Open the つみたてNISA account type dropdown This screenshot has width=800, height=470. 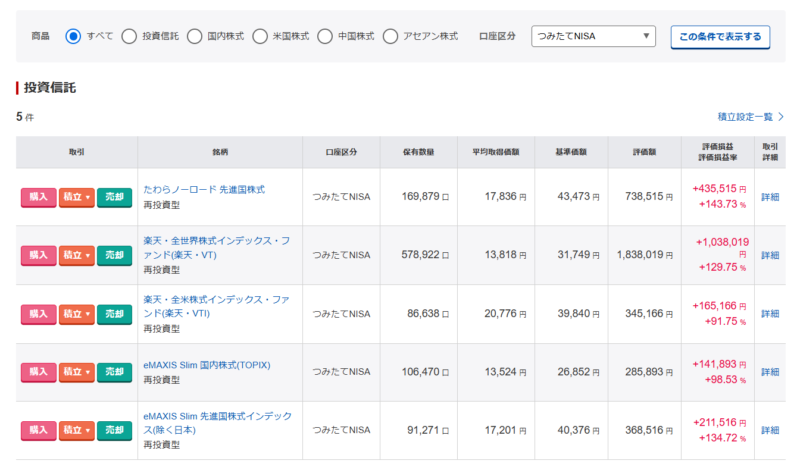click(x=593, y=37)
